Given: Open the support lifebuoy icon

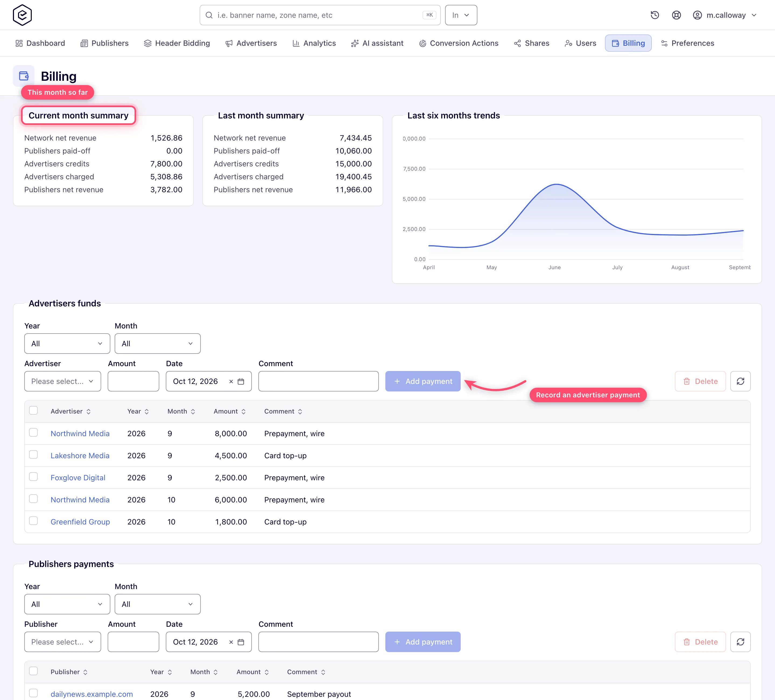Looking at the screenshot, I should [676, 15].
